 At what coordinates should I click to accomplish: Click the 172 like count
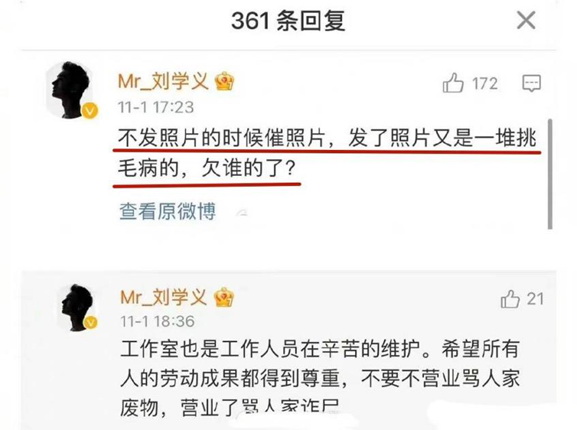coord(485,83)
